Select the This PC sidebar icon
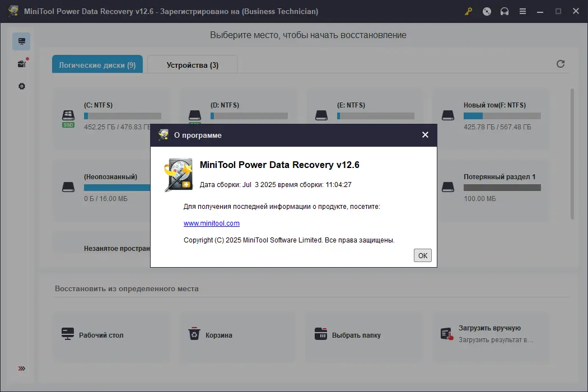This screenshot has width=588, height=392. tap(21, 41)
